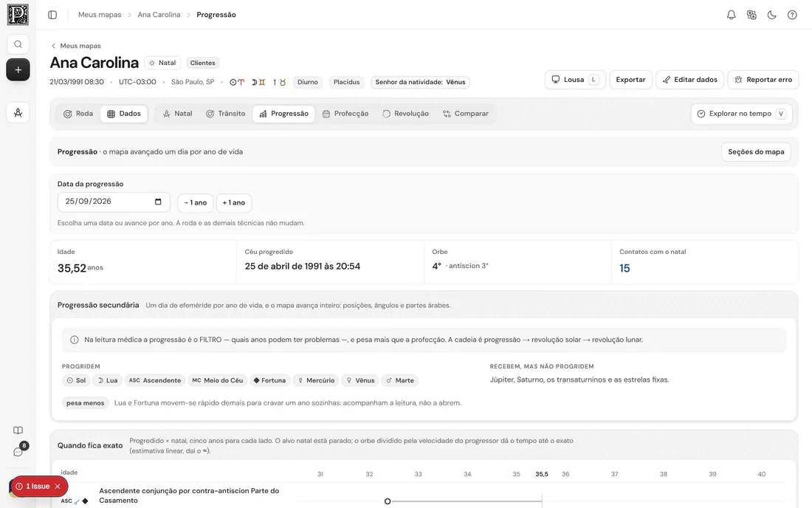Click the Marte chip
Screen dimensions: 812x508
pos(400,380)
